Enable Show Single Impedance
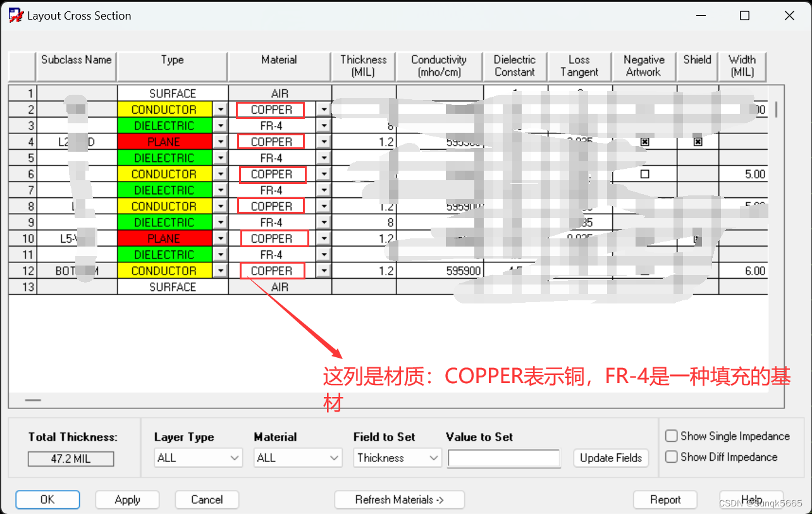Viewport: 812px width, 514px height. click(672, 436)
